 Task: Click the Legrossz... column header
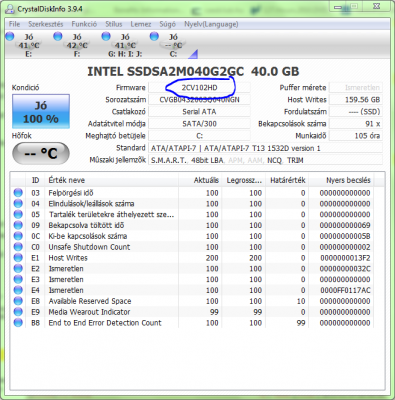[x=244, y=180]
